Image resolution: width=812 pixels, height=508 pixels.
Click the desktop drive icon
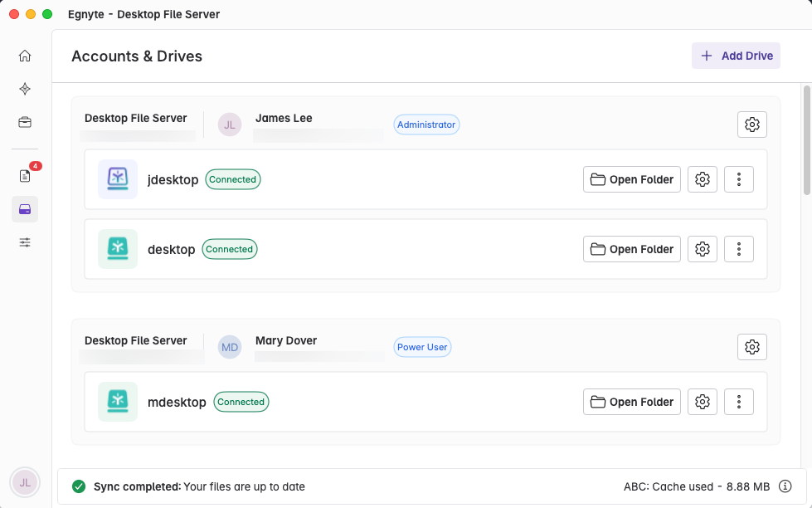pos(118,249)
